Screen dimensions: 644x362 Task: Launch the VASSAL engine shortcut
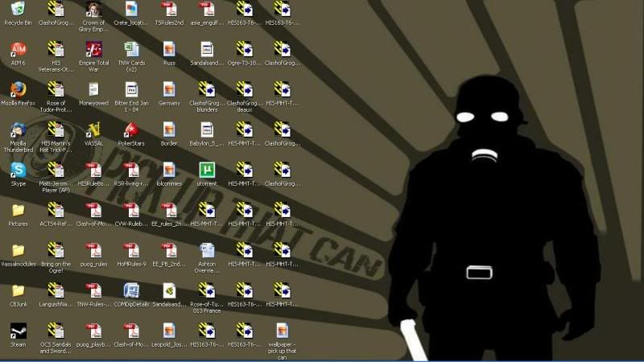(93, 130)
